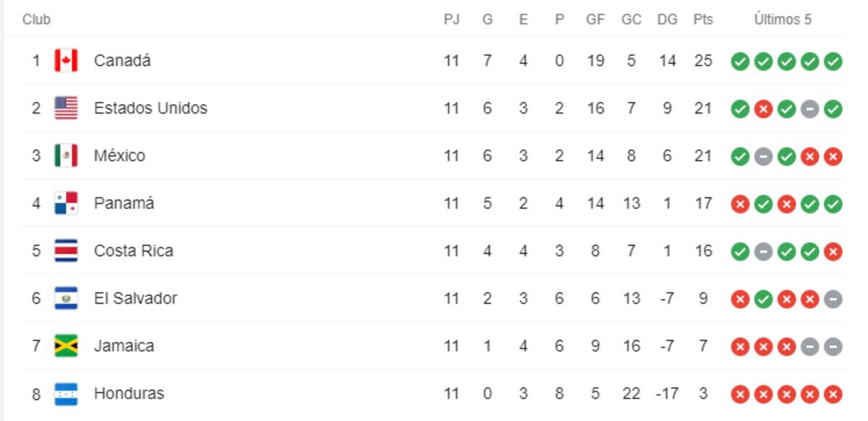Select the México flag icon

pyautogui.click(x=66, y=156)
